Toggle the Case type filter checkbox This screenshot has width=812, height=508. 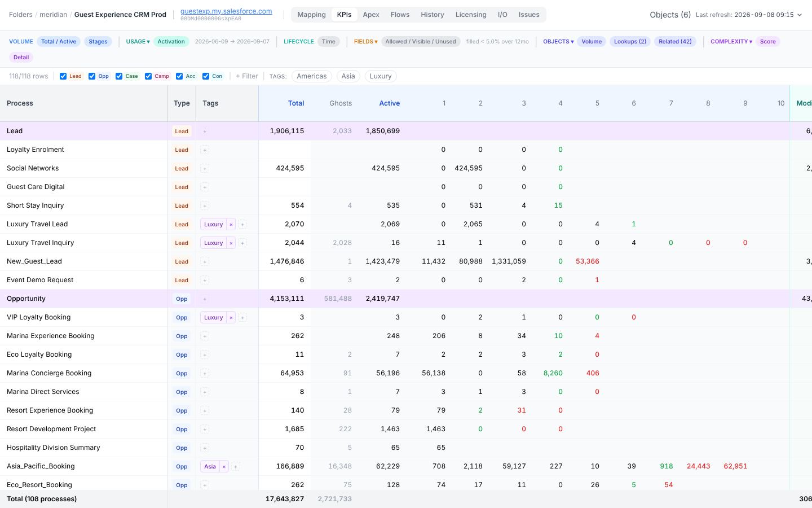119,76
